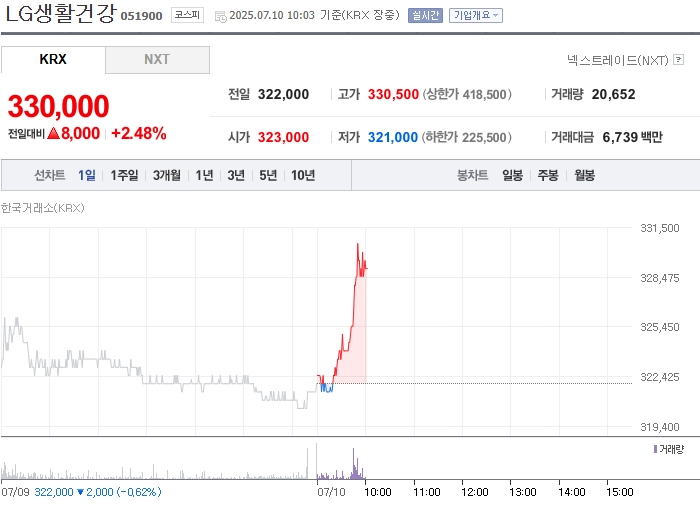Click the red price peak on the chart
Viewport: 700px width, 515px height.
pyautogui.click(x=358, y=245)
